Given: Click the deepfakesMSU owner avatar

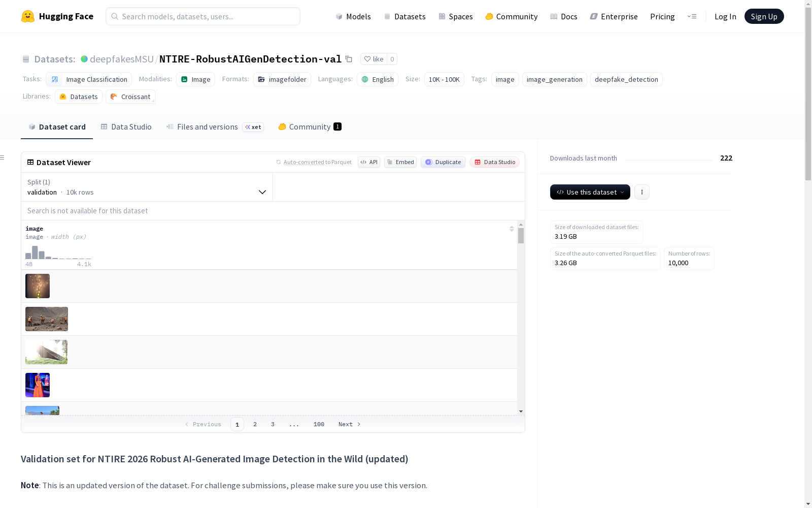Looking at the screenshot, I should tap(84, 59).
